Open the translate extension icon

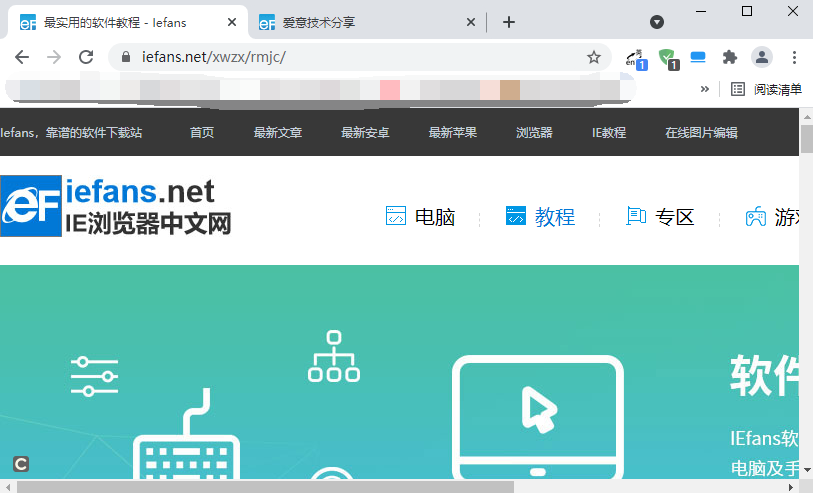636,59
